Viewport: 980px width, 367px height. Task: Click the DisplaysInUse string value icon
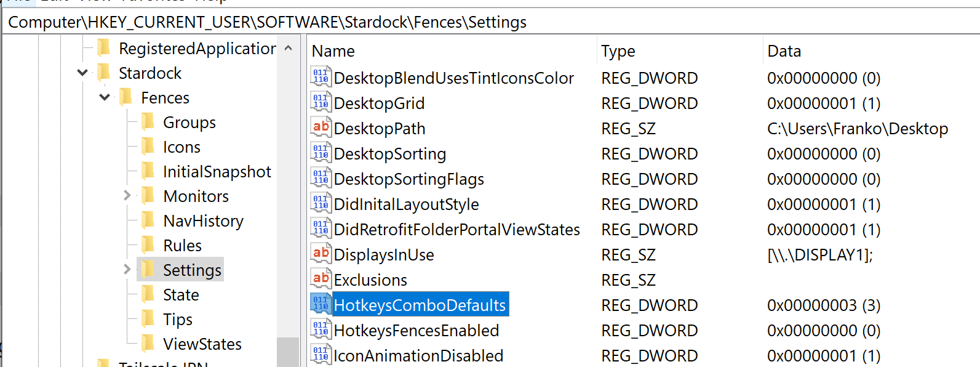coord(321,254)
